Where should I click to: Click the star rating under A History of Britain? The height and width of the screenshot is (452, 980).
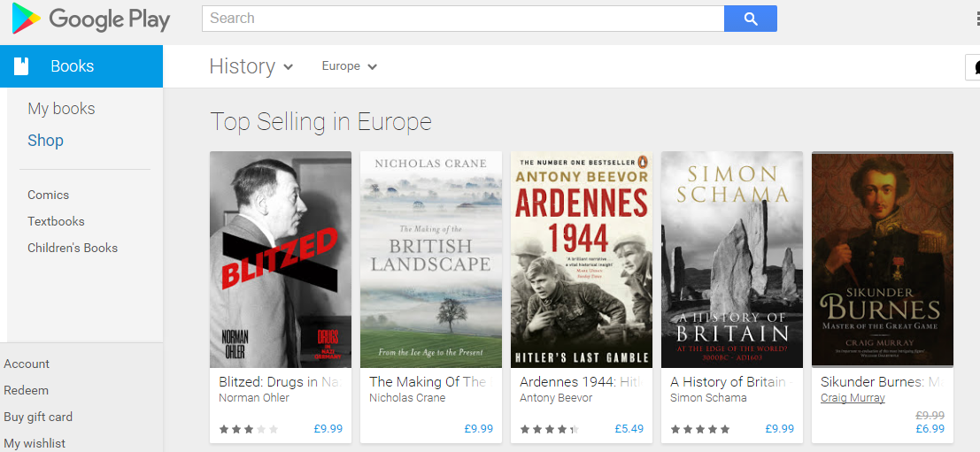(x=700, y=429)
